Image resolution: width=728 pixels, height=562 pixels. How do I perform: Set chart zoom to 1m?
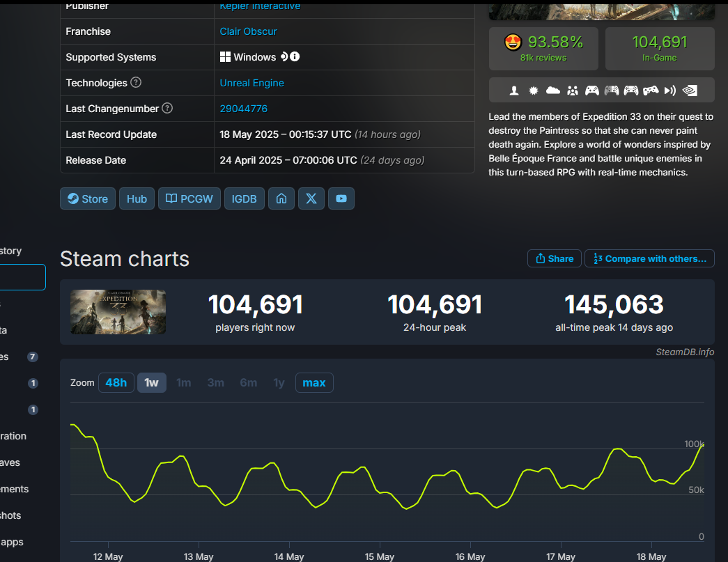click(184, 383)
